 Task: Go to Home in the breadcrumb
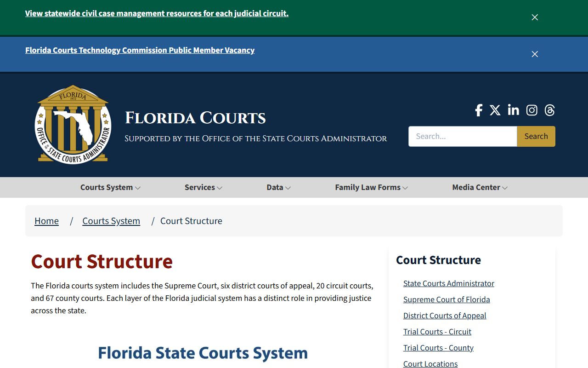tap(47, 221)
